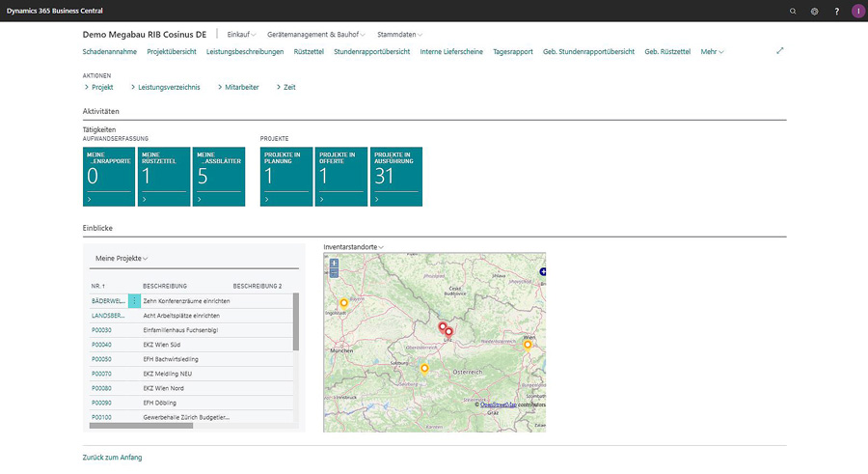This screenshot has height=474, width=868.
Task: Open Tagesrapport
Action: click(513, 51)
